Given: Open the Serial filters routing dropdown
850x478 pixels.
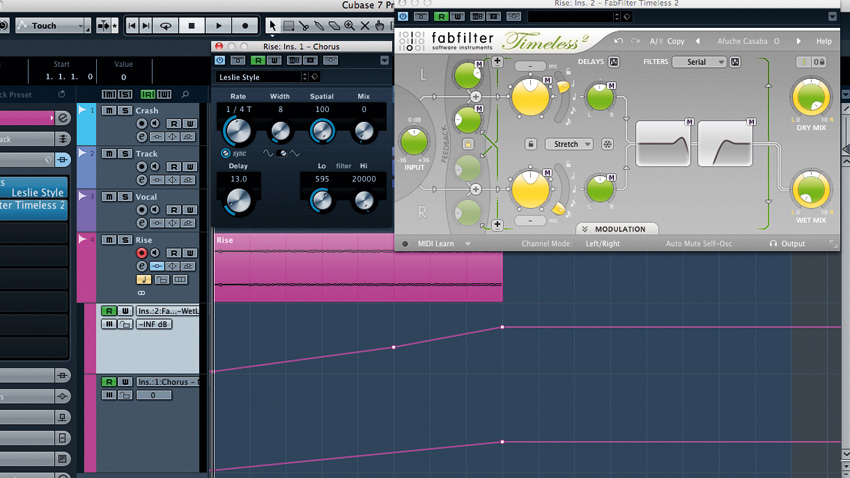Looking at the screenshot, I should click(x=699, y=62).
